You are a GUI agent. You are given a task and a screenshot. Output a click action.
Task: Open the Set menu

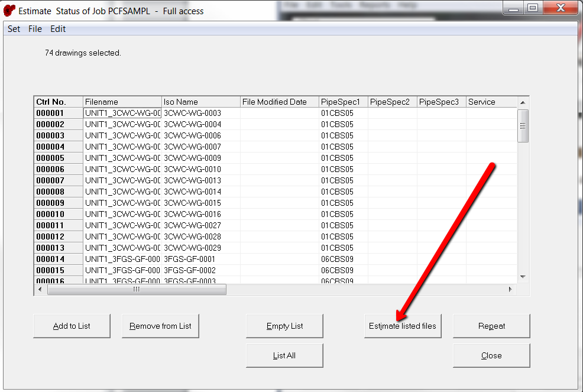(13, 28)
